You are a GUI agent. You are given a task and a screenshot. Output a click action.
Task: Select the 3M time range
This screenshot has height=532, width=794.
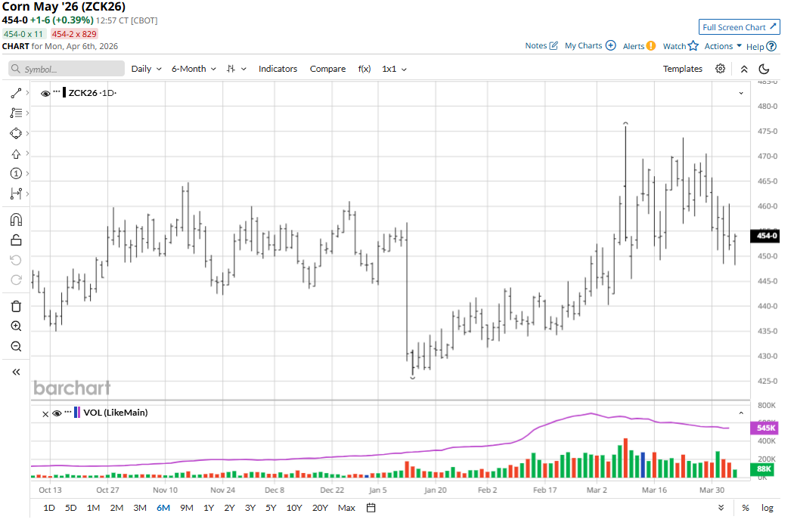point(140,508)
